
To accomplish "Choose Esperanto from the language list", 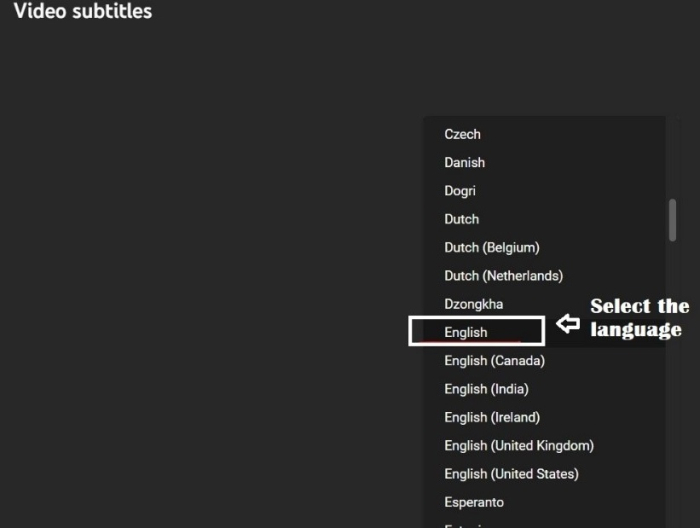I will [474, 502].
